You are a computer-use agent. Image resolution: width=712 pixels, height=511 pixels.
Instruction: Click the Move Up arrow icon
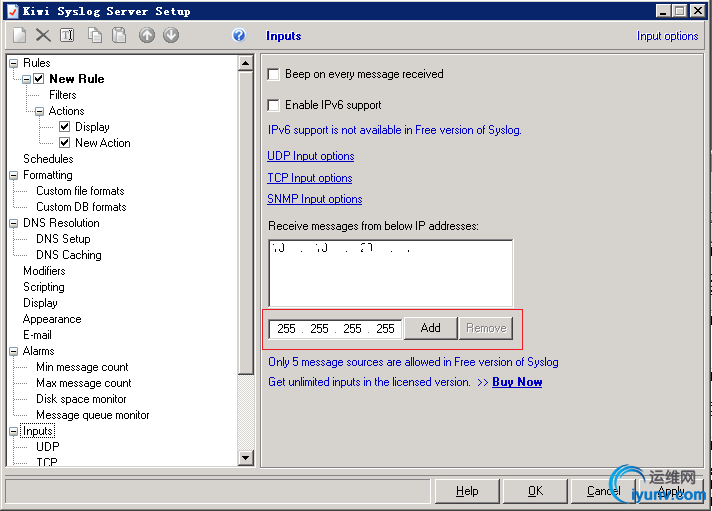tap(147, 35)
